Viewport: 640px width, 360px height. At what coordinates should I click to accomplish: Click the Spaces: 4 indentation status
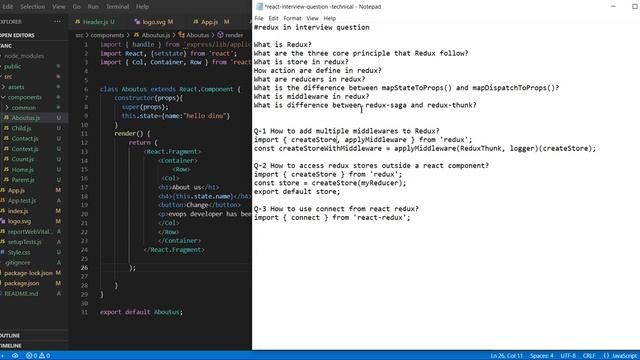(x=542, y=356)
